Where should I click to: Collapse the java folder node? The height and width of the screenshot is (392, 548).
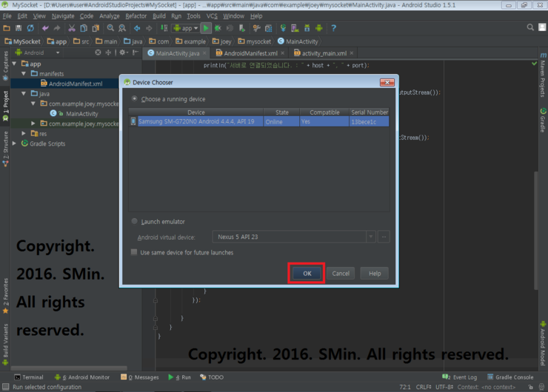[x=24, y=93]
